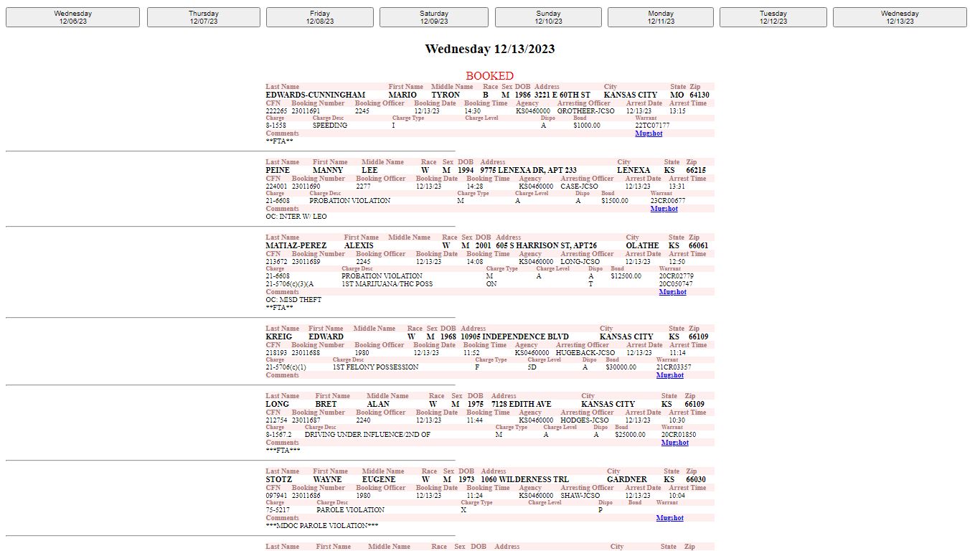Image resolution: width=980 pixels, height=551 pixels.
Task: Select the Thursday 12/07/23 button
Action: tap(204, 17)
